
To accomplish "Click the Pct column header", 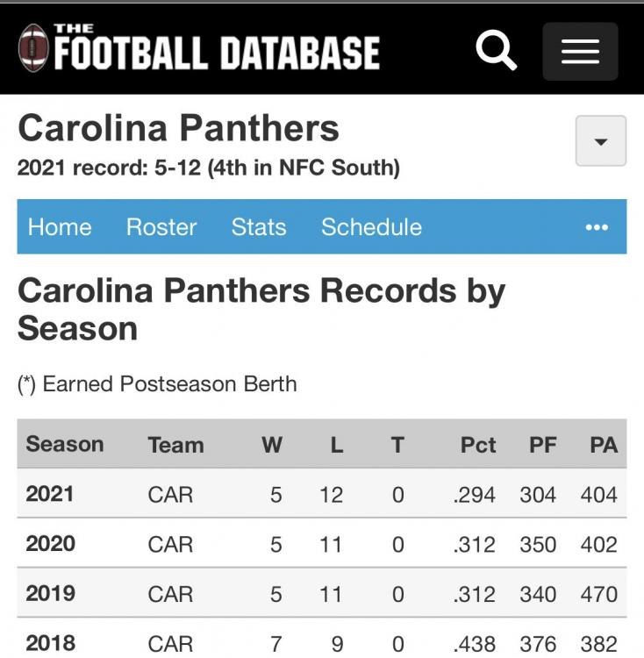I will 478,445.
